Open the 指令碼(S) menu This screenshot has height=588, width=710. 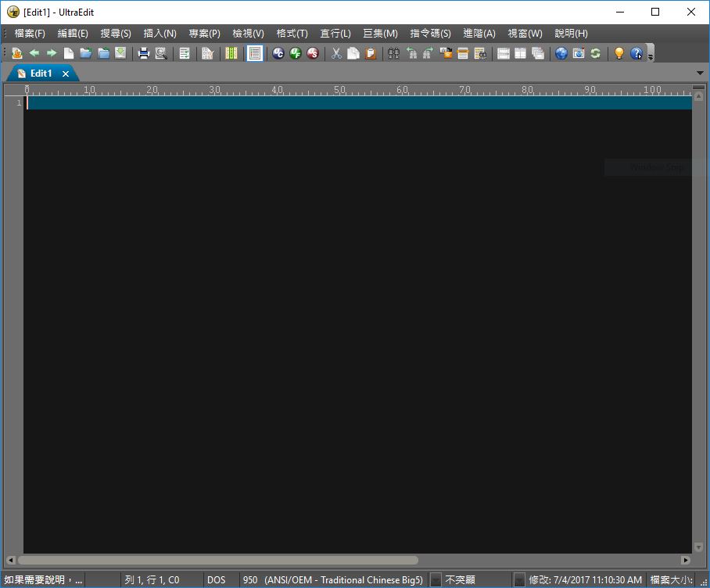[430, 34]
